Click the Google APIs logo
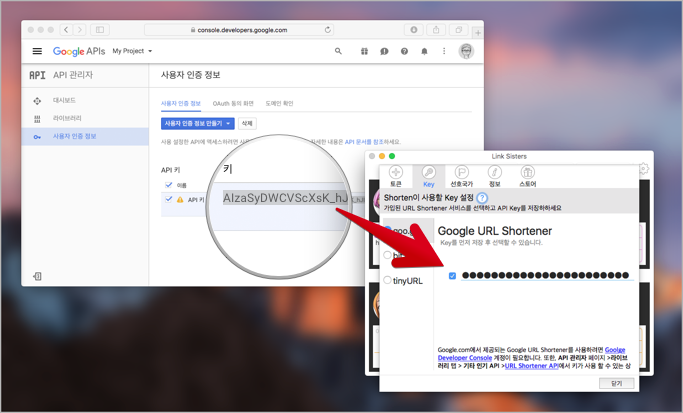This screenshot has height=413, width=683. [x=79, y=51]
